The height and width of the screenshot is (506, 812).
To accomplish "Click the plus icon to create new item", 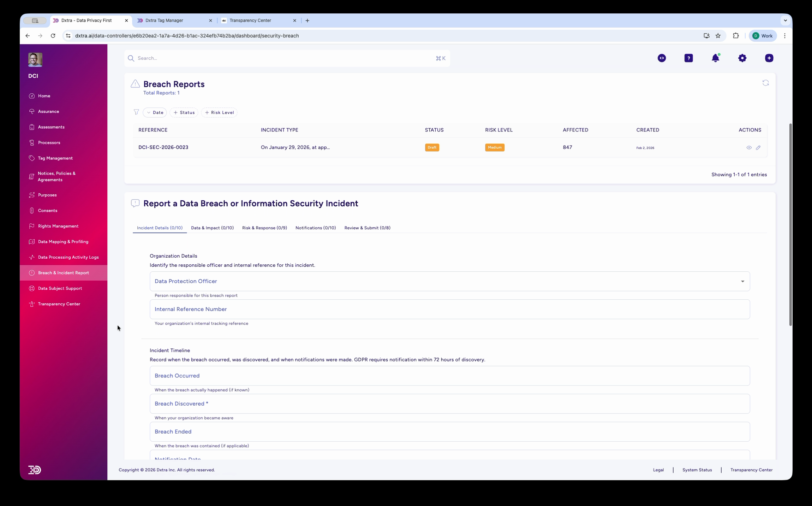I will (x=769, y=58).
